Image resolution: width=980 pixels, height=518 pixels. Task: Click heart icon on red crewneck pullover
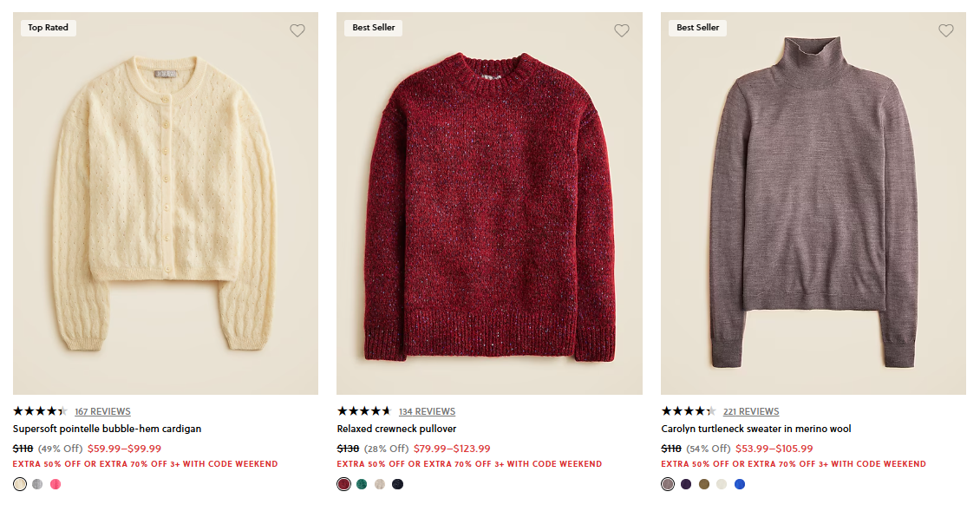click(622, 30)
